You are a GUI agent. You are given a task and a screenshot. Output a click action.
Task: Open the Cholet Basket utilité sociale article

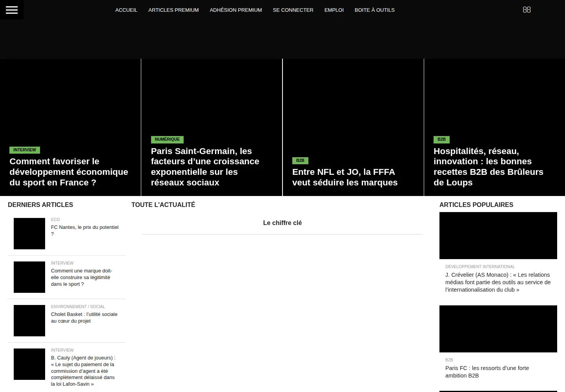pyautogui.click(x=84, y=318)
